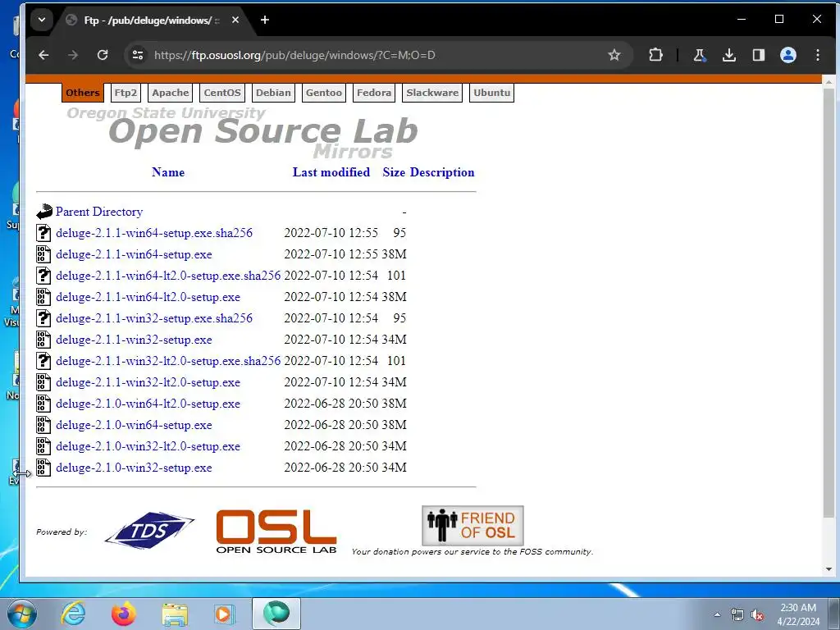Click the Parent Directory back-arrow icon
840x630 pixels.
pyautogui.click(x=44, y=212)
